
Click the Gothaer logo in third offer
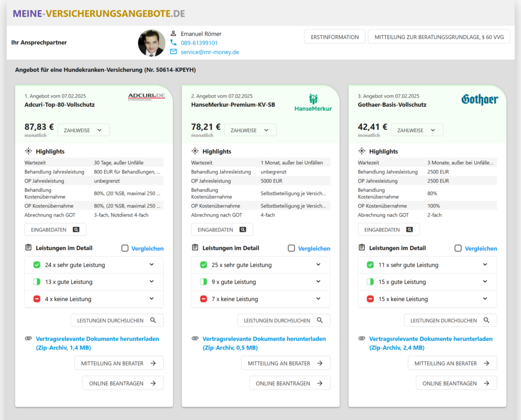(479, 99)
